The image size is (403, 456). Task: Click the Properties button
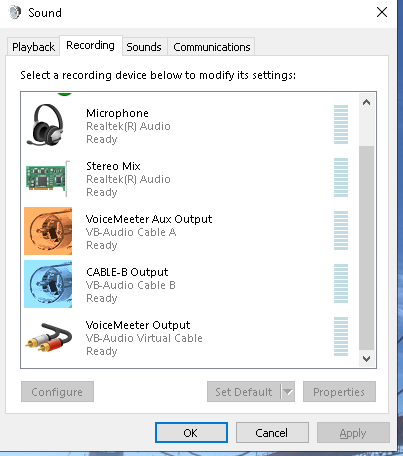pyautogui.click(x=339, y=392)
